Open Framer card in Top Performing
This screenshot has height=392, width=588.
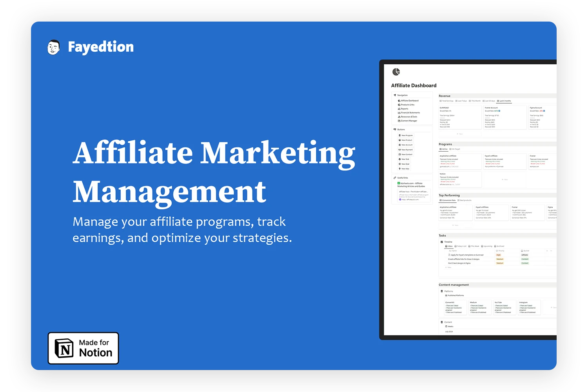point(528,212)
